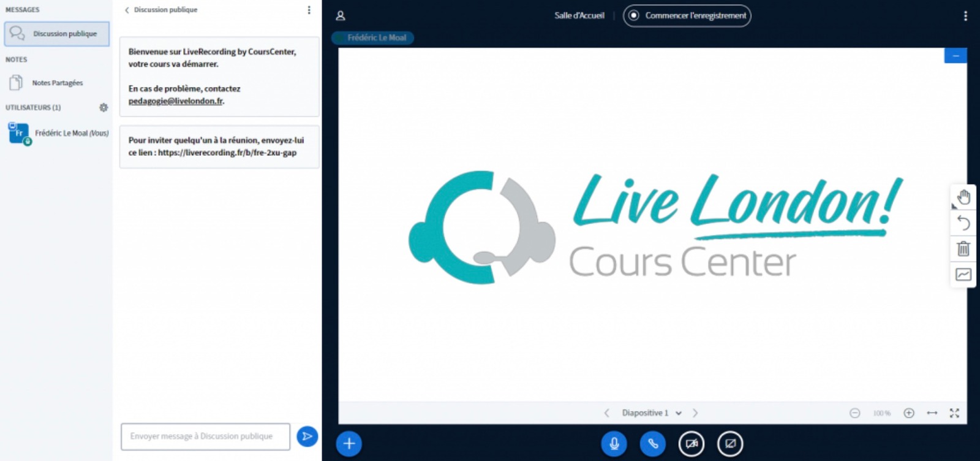The height and width of the screenshot is (461, 980).
Task: Open the users settings gear
Action: coord(104,107)
